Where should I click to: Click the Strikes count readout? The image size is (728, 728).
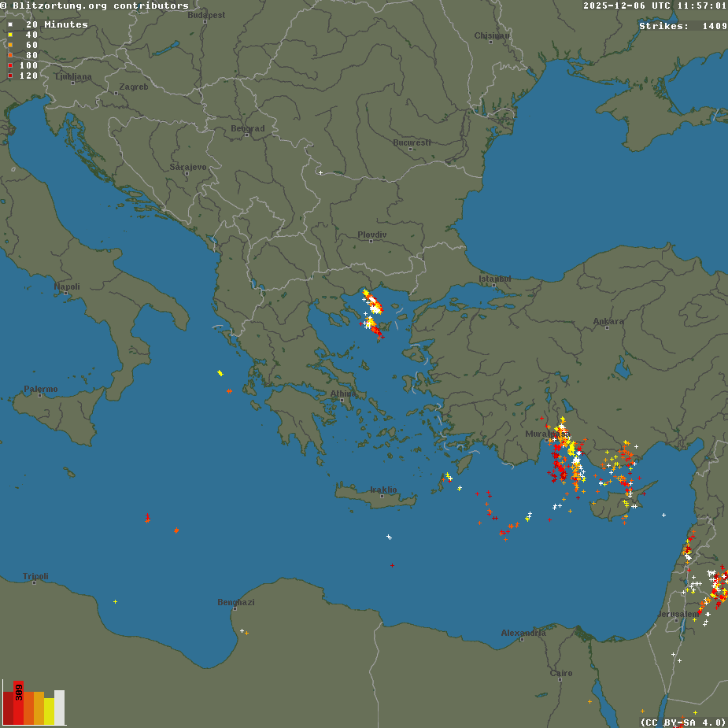(x=682, y=26)
